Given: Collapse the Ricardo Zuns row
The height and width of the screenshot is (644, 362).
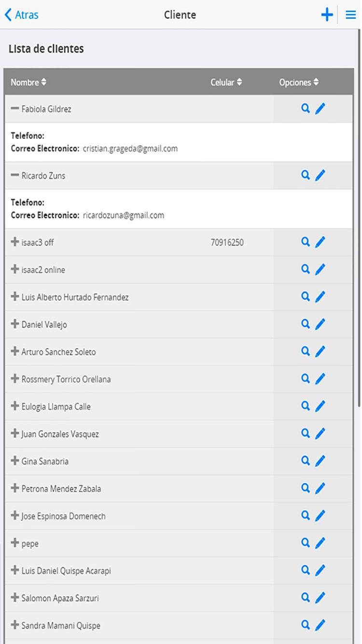Looking at the screenshot, I should coord(15,175).
